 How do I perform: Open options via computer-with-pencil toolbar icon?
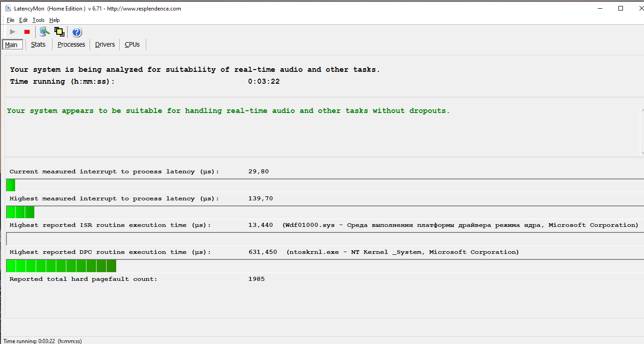(44, 32)
